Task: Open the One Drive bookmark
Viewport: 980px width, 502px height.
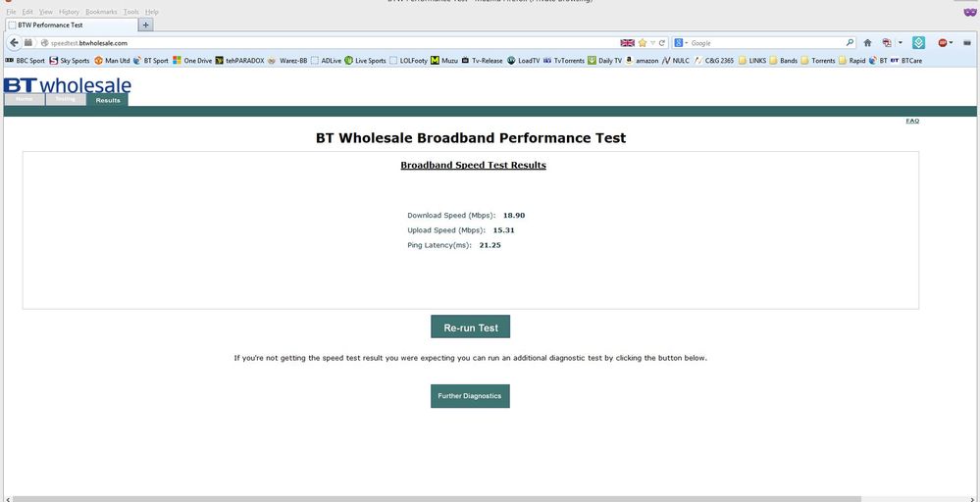Action: 192,61
